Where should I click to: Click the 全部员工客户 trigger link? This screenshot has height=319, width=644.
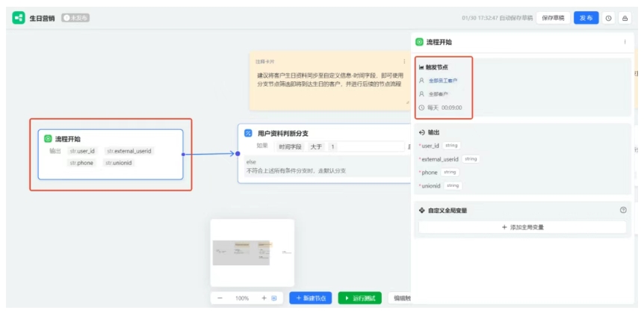pos(443,81)
